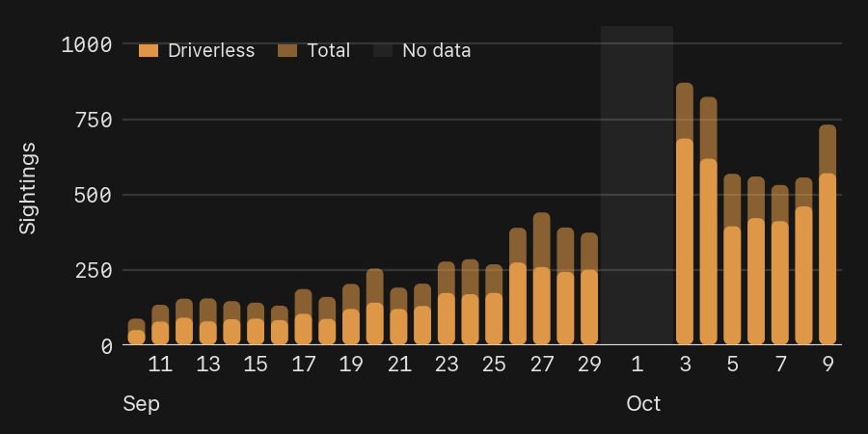868x434 pixels.
Task: Click the x-axis tick label 23
Action: click(x=447, y=365)
